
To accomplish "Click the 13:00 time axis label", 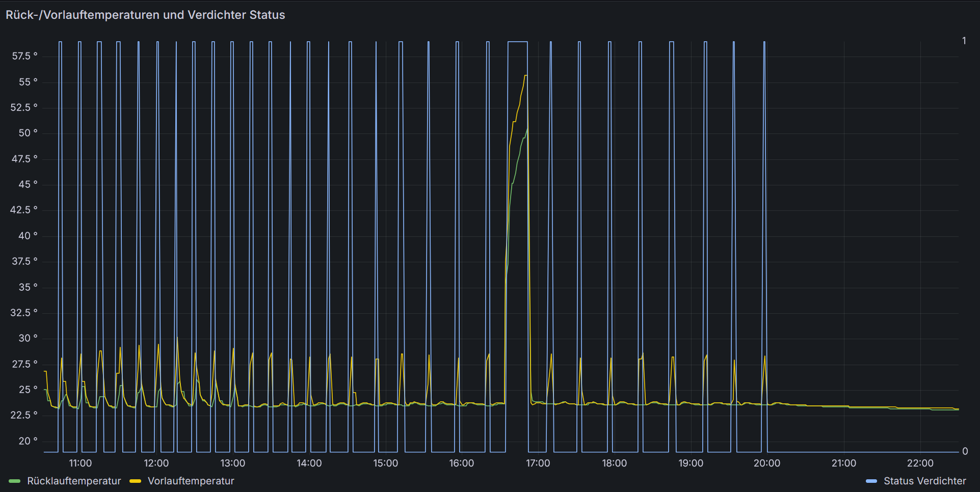I will coord(232,463).
